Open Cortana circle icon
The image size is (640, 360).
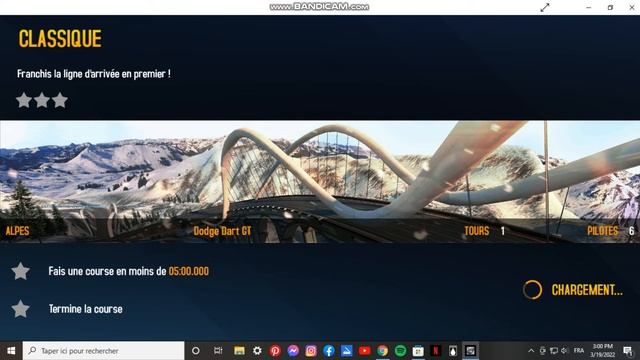(x=196, y=351)
